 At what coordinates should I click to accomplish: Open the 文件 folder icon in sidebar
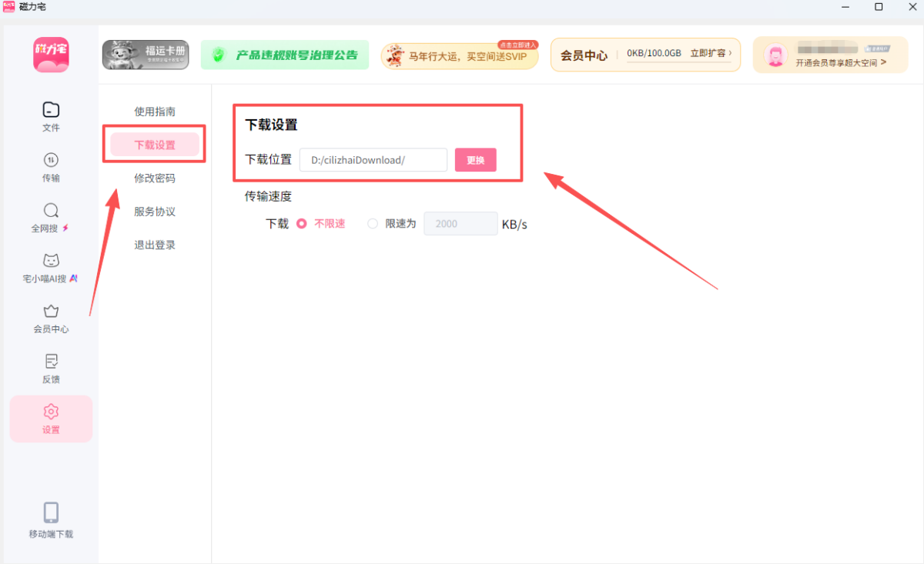click(x=51, y=109)
